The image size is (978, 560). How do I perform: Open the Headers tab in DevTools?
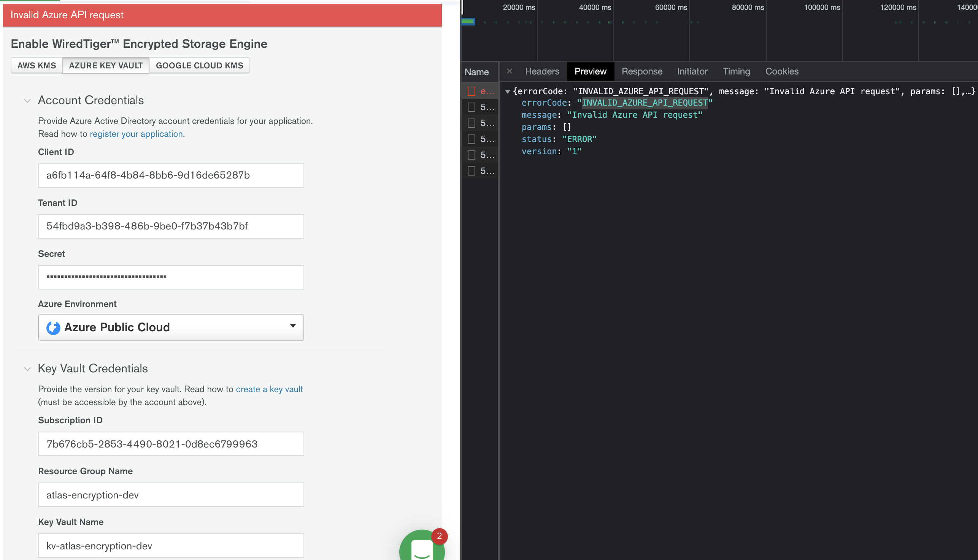tap(542, 71)
